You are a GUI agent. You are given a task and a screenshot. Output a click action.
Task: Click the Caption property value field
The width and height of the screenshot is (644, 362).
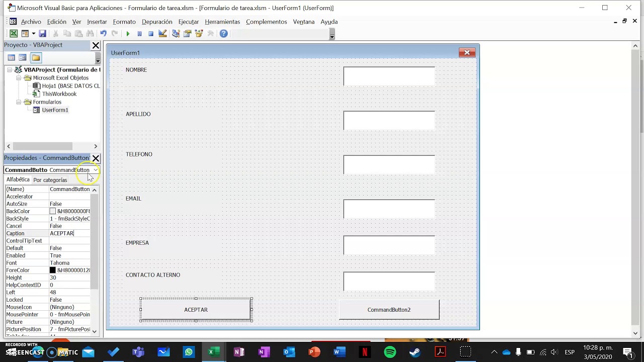(69, 233)
